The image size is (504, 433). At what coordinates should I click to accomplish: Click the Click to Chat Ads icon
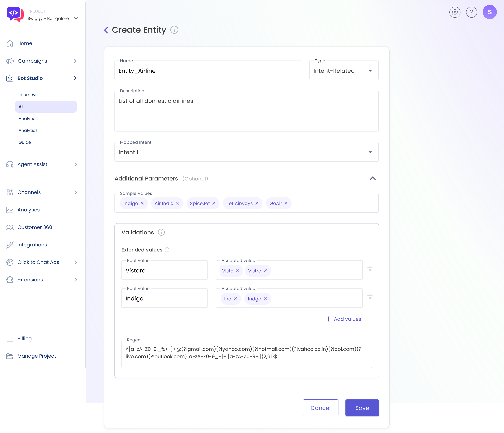point(10,262)
